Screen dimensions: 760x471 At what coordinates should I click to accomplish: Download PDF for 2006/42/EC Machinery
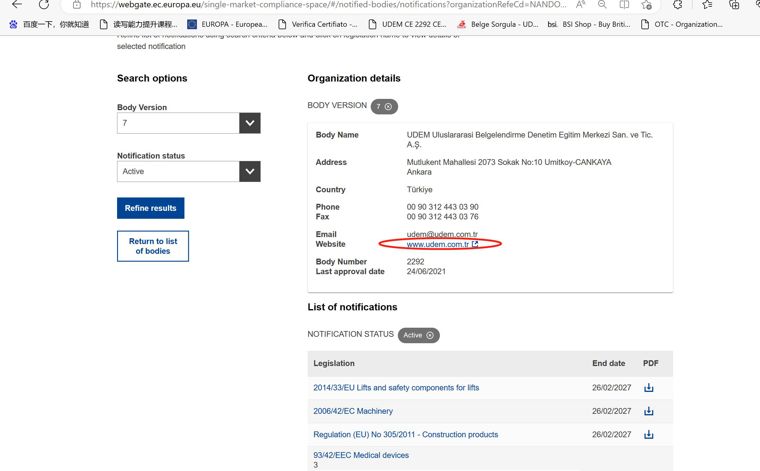(x=649, y=411)
